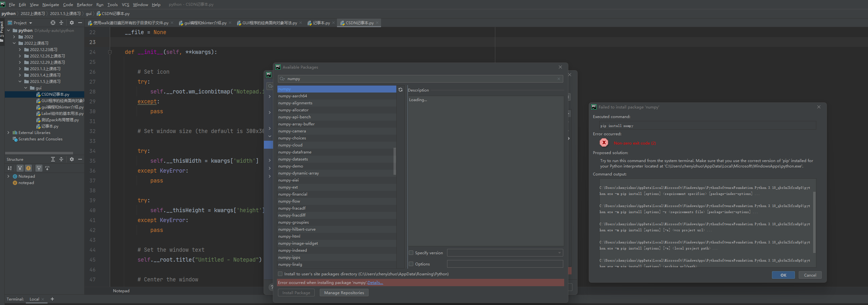Click expand all icon in Structure panel

click(x=53, y=159)
